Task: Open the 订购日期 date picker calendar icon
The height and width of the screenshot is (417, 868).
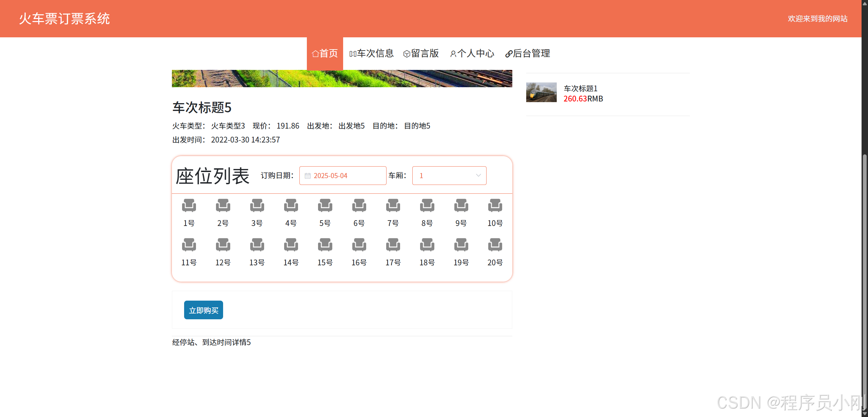Action: [x=308, y=176]
